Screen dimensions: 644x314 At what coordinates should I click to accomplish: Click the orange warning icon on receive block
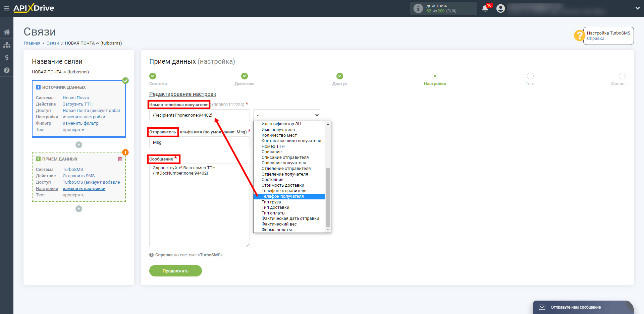[x=125, y=152]
